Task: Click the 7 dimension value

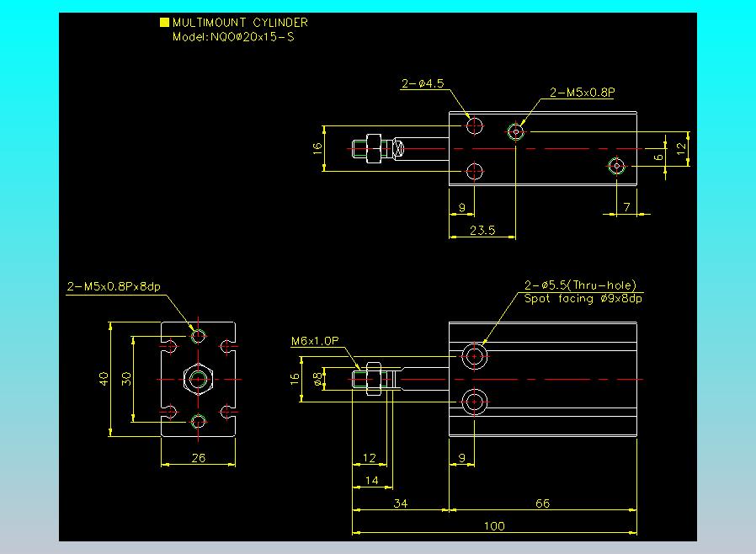Action: tap(627, 207)
